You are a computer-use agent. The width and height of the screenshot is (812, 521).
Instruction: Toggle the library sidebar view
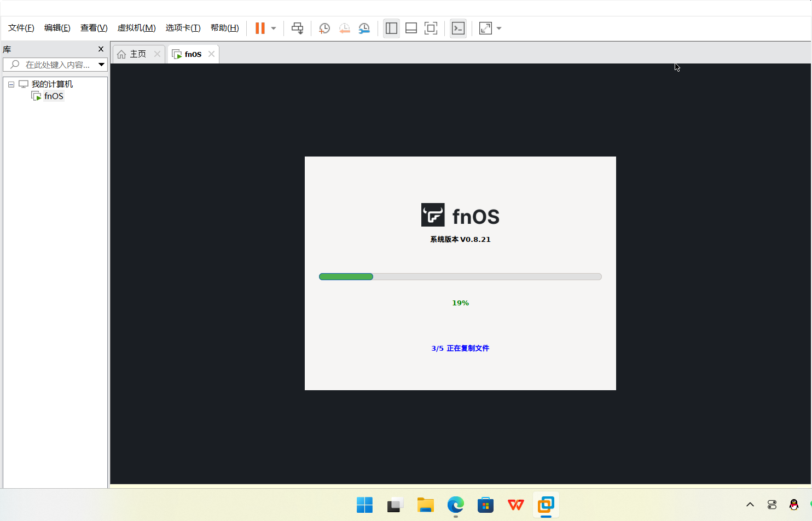tap(391, 28)
